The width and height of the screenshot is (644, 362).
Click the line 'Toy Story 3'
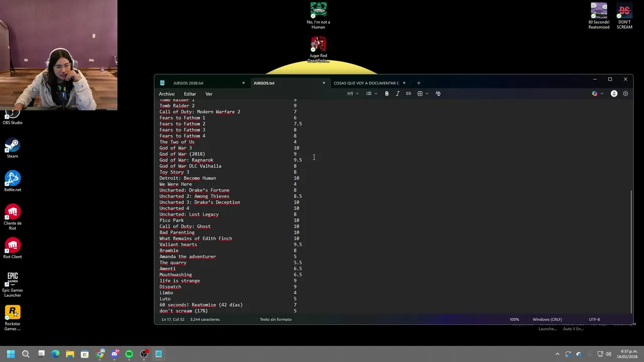click(174, 172)
